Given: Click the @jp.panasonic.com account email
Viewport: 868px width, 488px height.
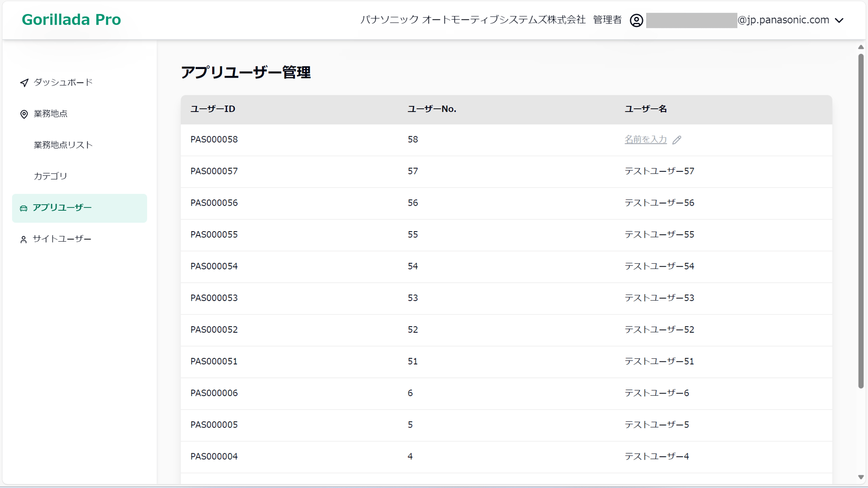Looking at the screenshot, I should (x=783, y=20).
